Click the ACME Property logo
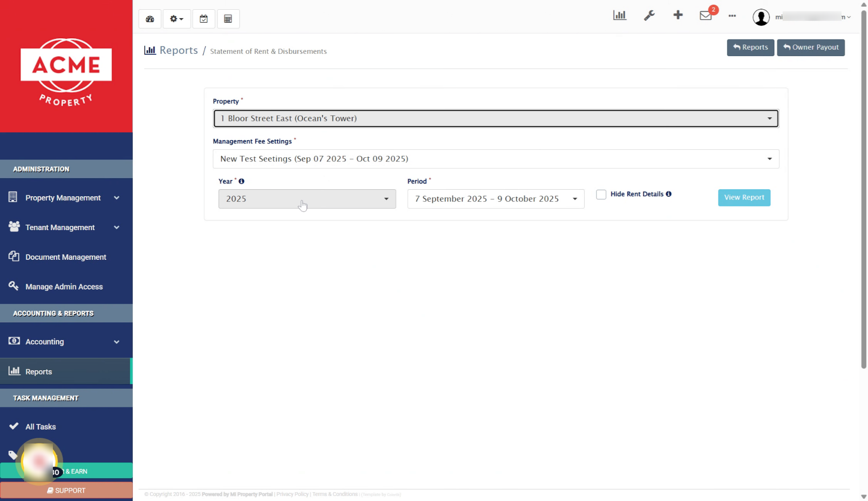This screenshot has width=868, height=501. pyautogui.click(x=66, y=71)
